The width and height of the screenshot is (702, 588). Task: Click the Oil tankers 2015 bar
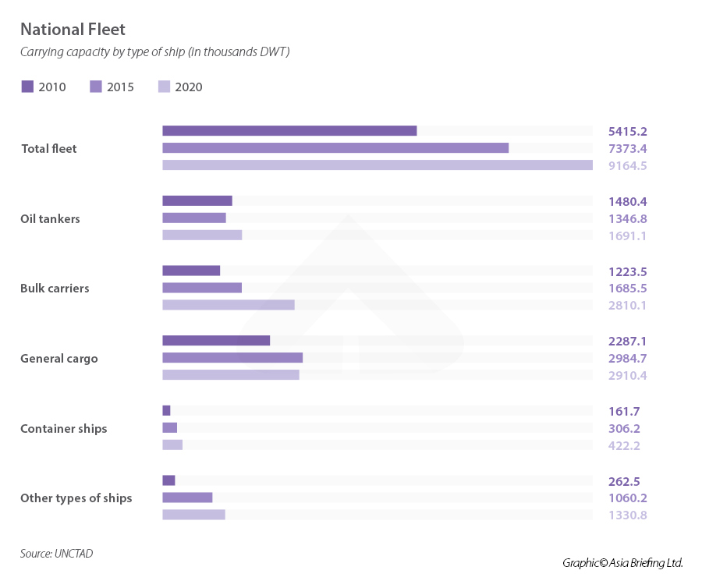click(194, 218)
